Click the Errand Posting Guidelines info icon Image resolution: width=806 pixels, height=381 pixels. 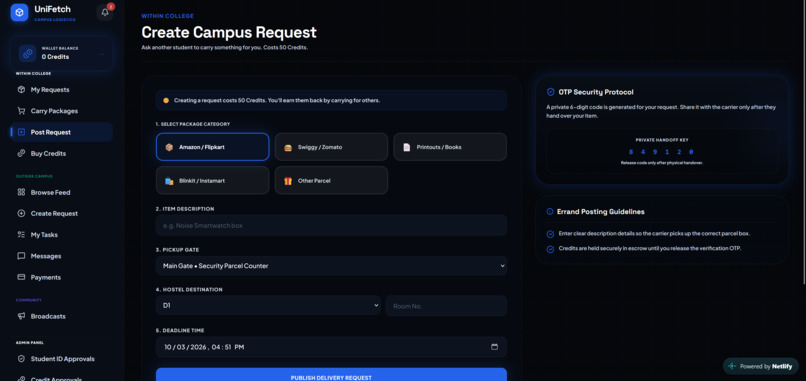click(550, 211)
